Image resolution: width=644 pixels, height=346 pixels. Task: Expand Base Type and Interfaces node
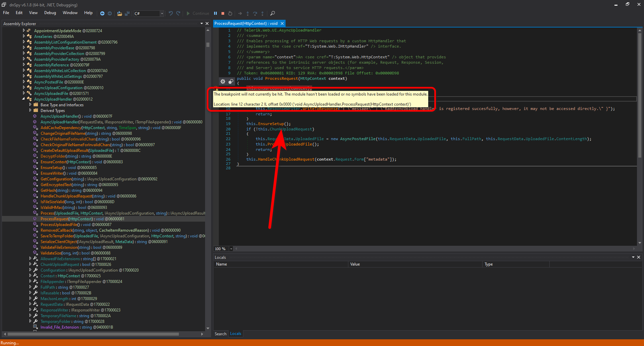(30, 105)
